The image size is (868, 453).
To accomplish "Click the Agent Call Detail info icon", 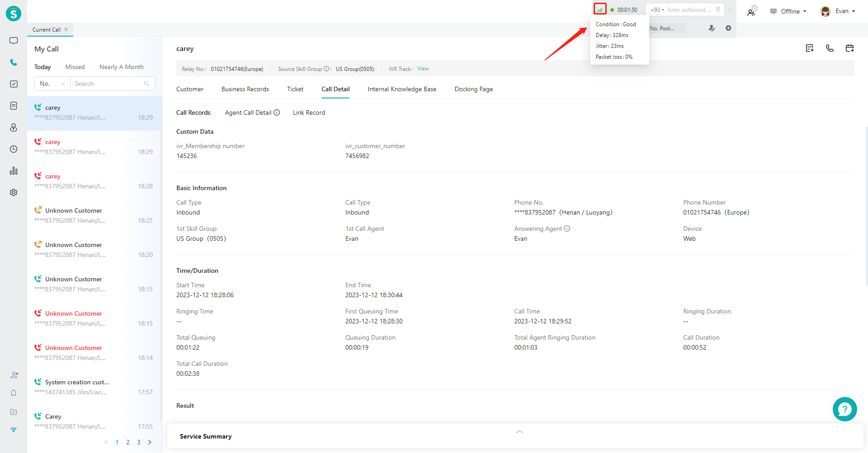I will coord(277,112).
